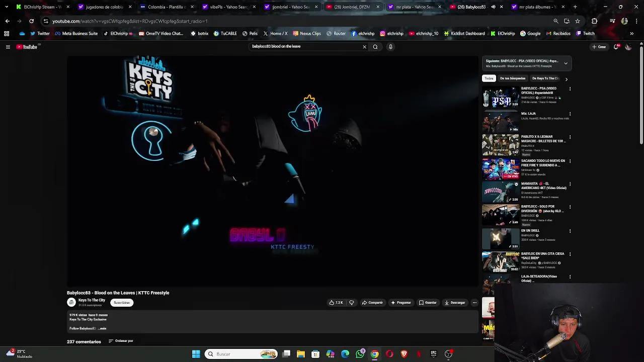Image resolution: width=644 pixels, height=362 pixels.
Task: Open the Brave browser from taskbar
Action: (x=404, y=354)
